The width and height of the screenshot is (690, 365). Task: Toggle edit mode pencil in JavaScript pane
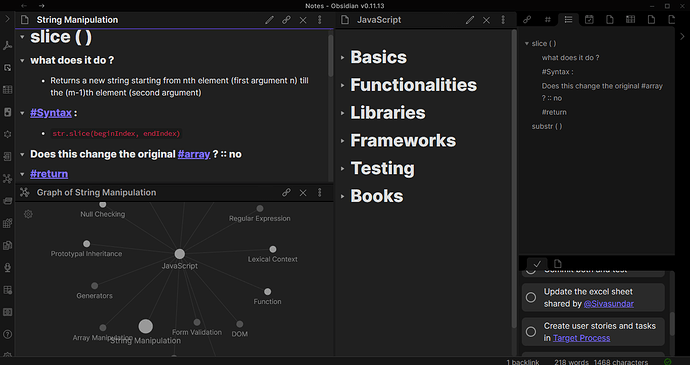pyautogui.click(x=470, y=20)
